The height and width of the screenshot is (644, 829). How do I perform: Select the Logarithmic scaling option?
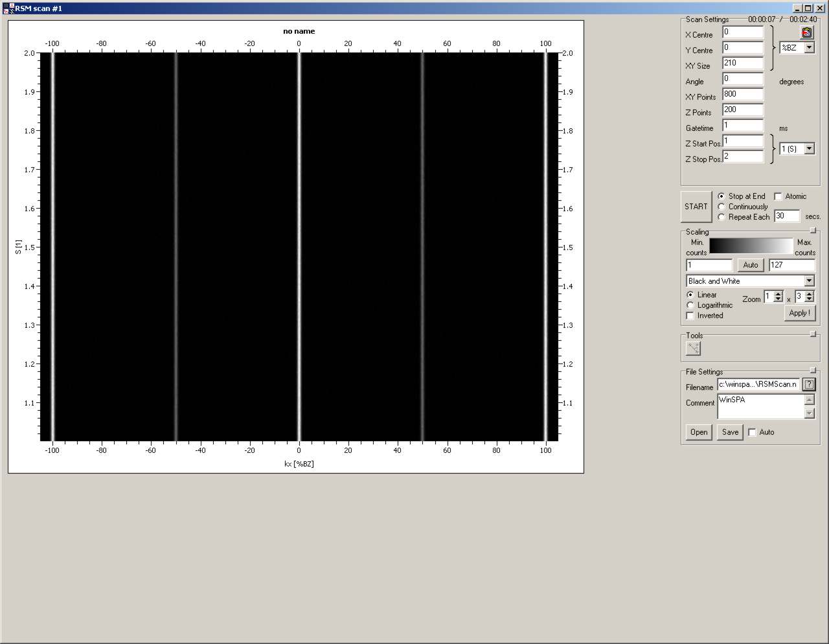click(690, 305)
